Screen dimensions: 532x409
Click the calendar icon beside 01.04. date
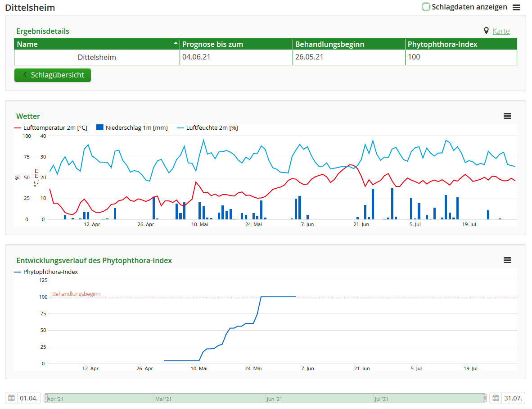point(12,398)
